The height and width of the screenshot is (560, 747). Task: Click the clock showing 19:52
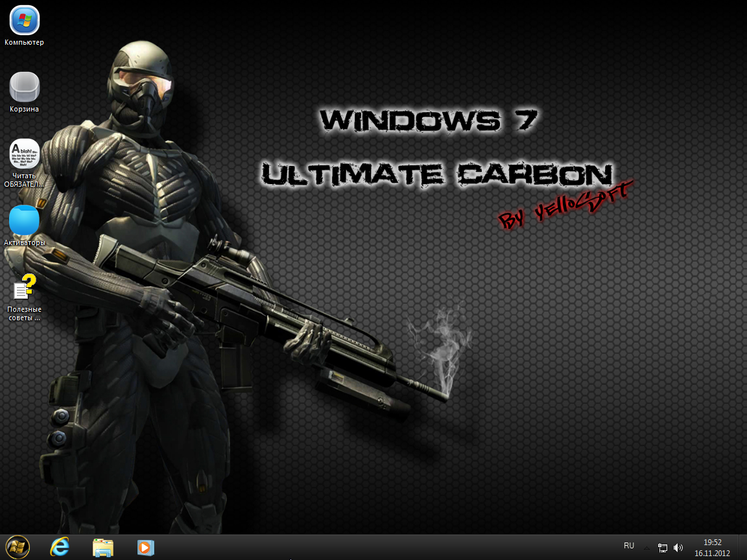pyautogui.click(x=713, y=542)
